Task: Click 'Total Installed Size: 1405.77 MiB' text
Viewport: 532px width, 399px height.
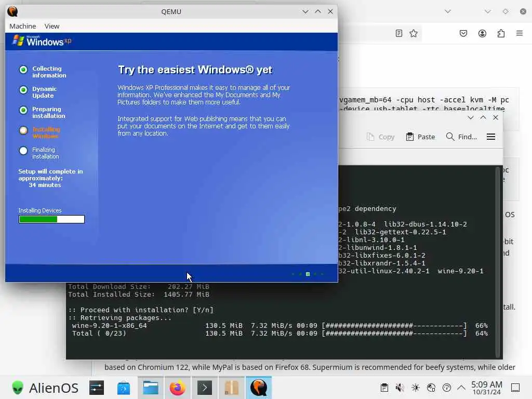Action: (x=138, y=295)
